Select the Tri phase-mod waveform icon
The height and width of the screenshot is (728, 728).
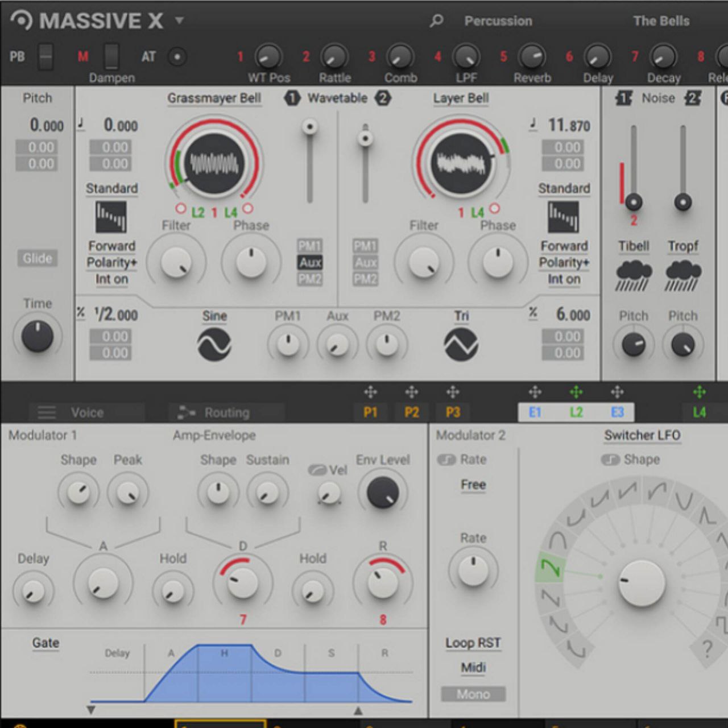tap(461, 345)
